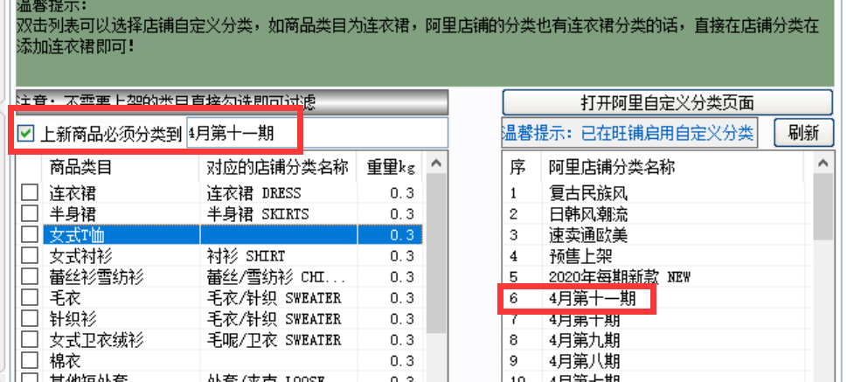
Task: Select the 针织衫 category name
Action: 72,319
